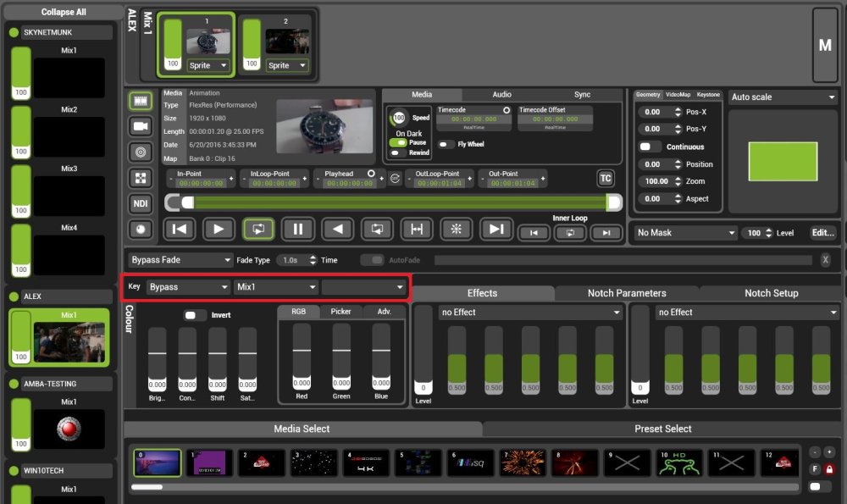This screenshot has height=504, width=847.
Task: Adjust the Brightness colour slider
Action: point(158,359)
